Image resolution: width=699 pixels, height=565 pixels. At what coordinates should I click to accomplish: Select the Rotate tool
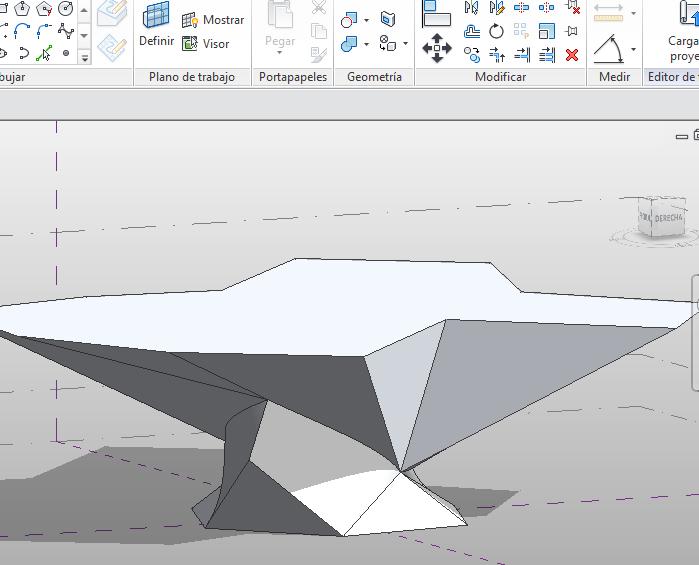[497, 31]
